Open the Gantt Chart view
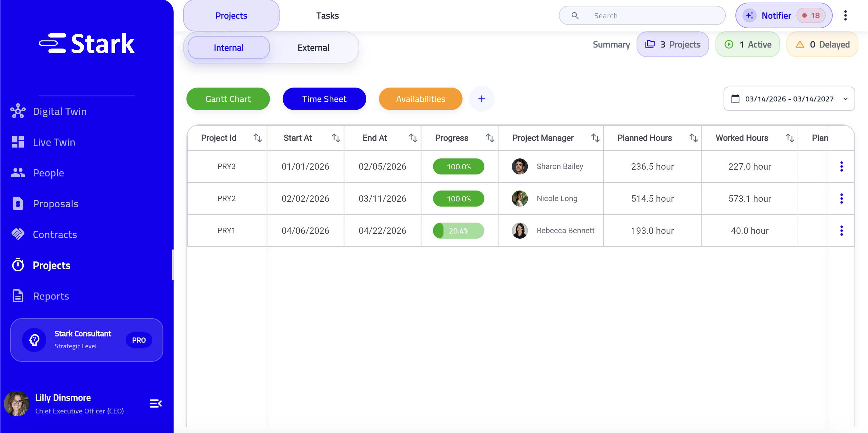The height and width of the screenshot is (433, 868). [228, 99]
